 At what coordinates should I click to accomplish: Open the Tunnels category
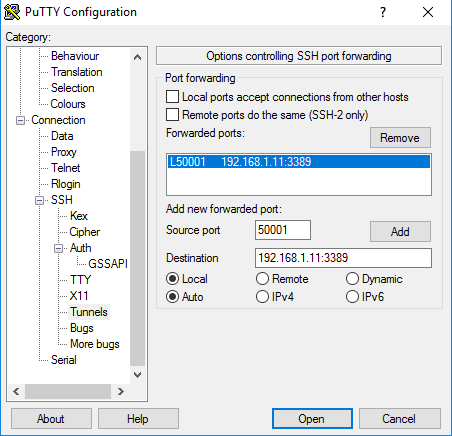pos(89,312)
